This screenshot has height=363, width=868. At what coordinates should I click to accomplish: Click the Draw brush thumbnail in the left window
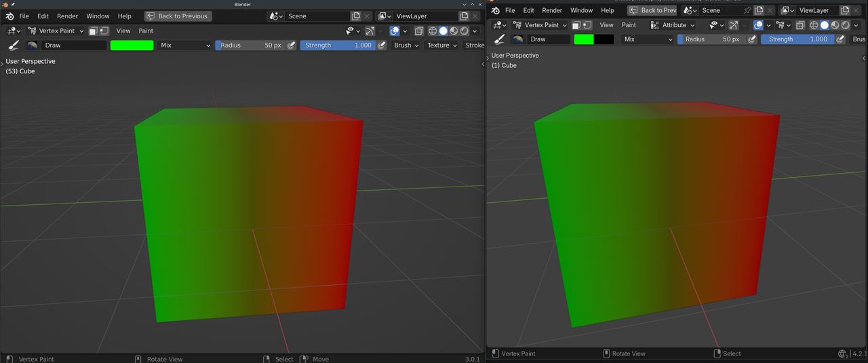pyautogui.click(x=32, y=45)
